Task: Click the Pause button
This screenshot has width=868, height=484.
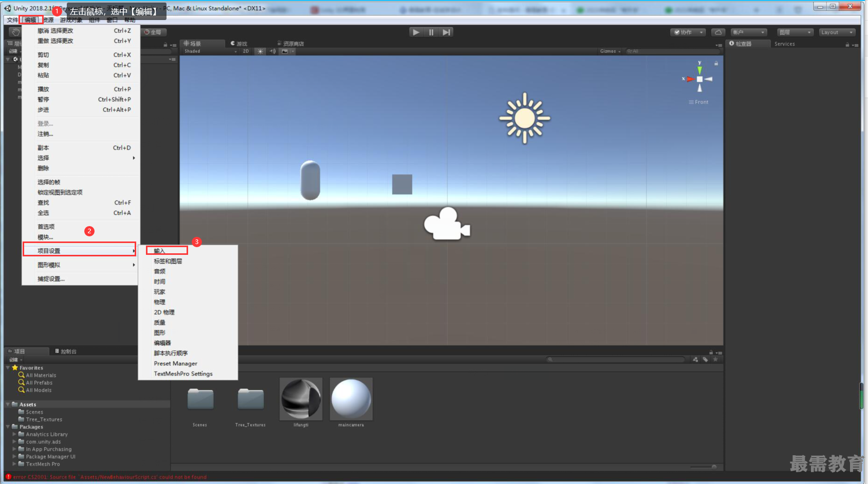Action: click(x=431, y=32)
